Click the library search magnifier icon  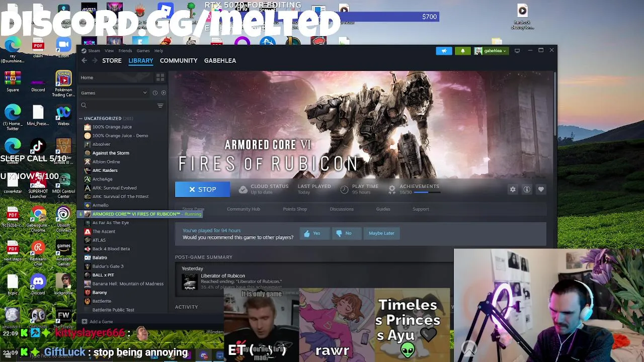point(84,106)
